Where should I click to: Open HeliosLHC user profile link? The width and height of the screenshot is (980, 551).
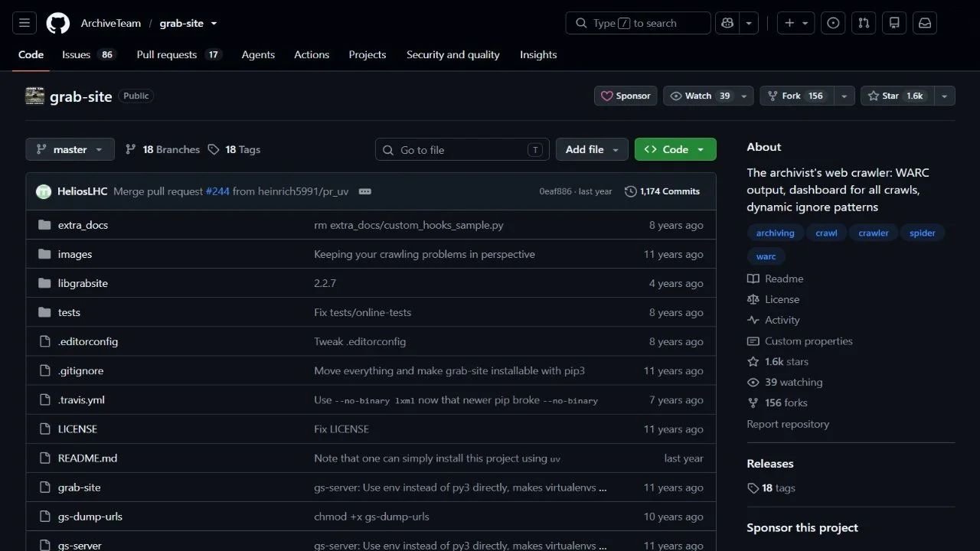pos(82,191)
